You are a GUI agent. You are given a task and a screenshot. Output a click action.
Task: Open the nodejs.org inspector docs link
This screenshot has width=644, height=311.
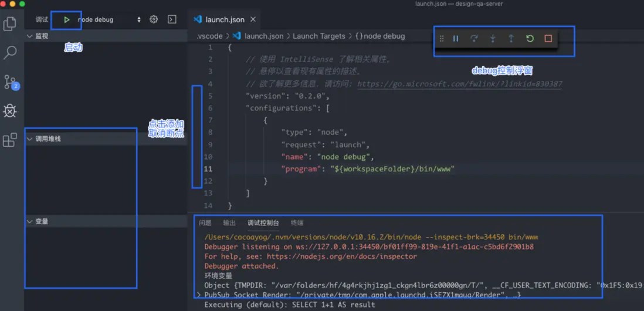pos(342,256)
